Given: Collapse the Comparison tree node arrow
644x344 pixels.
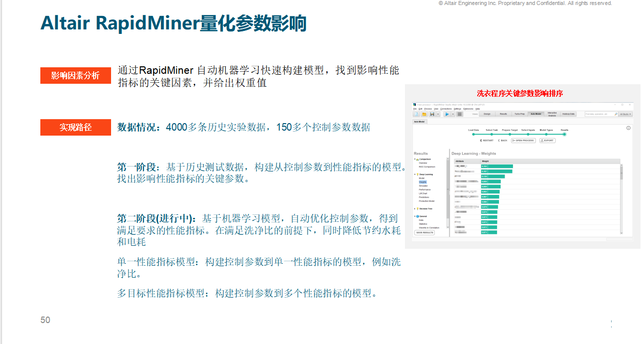Looking at the screenshot, I should tap(414, 159).
